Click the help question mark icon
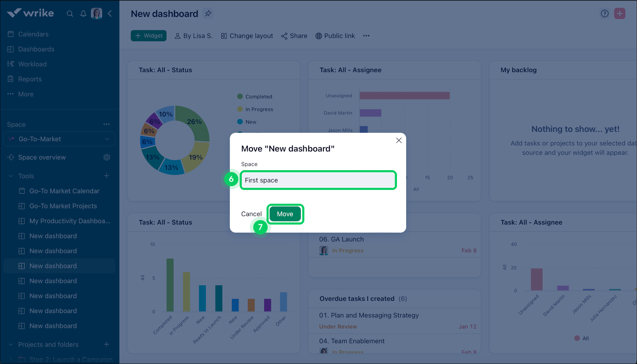Screen dimensions: 637x364 604,13
